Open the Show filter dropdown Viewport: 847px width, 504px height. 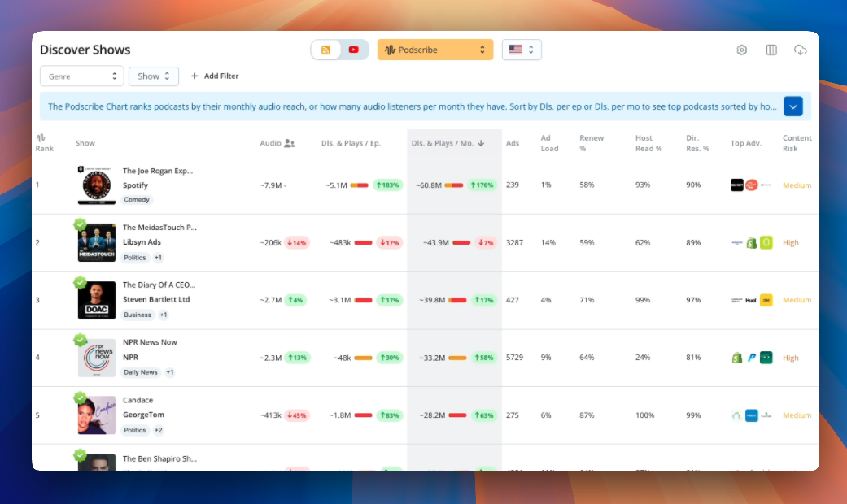point(153,76)
